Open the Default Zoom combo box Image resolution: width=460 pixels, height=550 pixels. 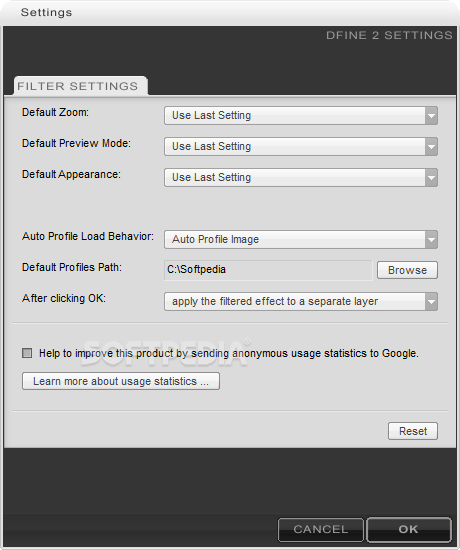301,115
